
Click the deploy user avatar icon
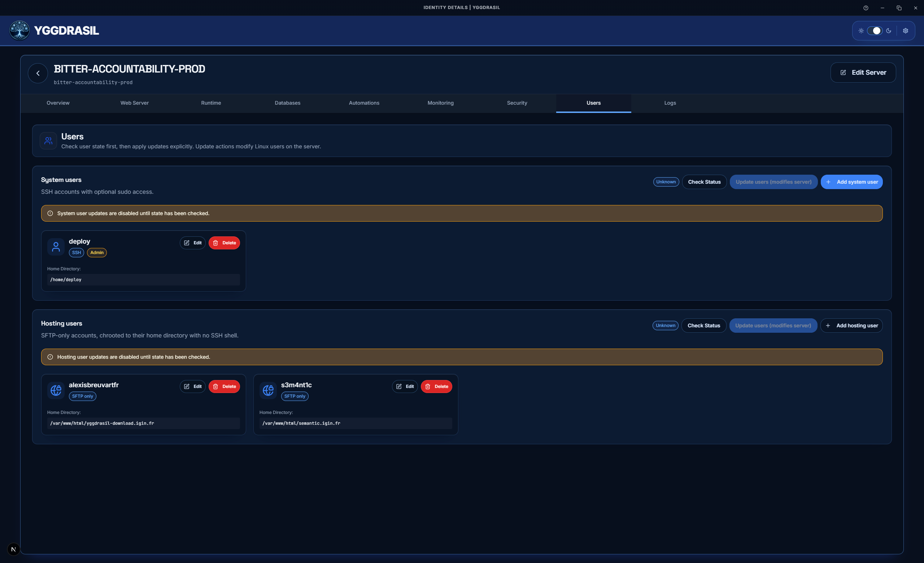pyautogui.click(x=56, y=246)
